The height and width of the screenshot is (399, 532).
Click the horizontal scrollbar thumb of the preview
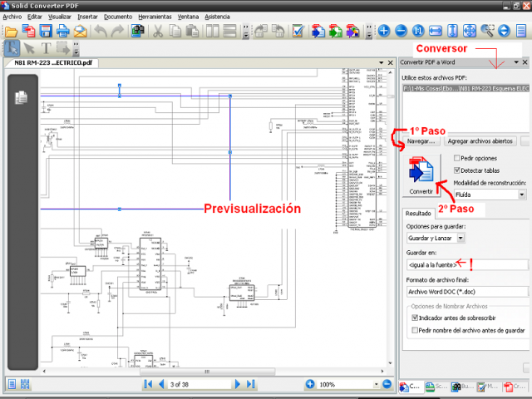pos(207,372)
